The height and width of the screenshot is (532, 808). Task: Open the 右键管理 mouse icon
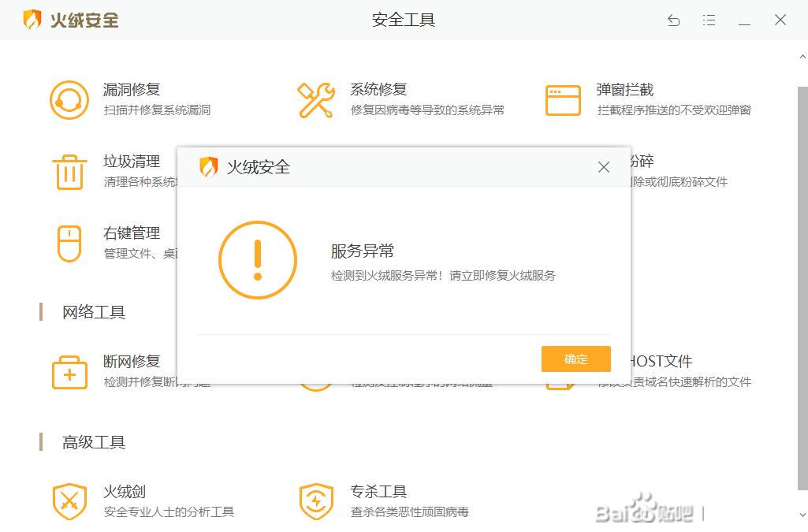[69, 244]
